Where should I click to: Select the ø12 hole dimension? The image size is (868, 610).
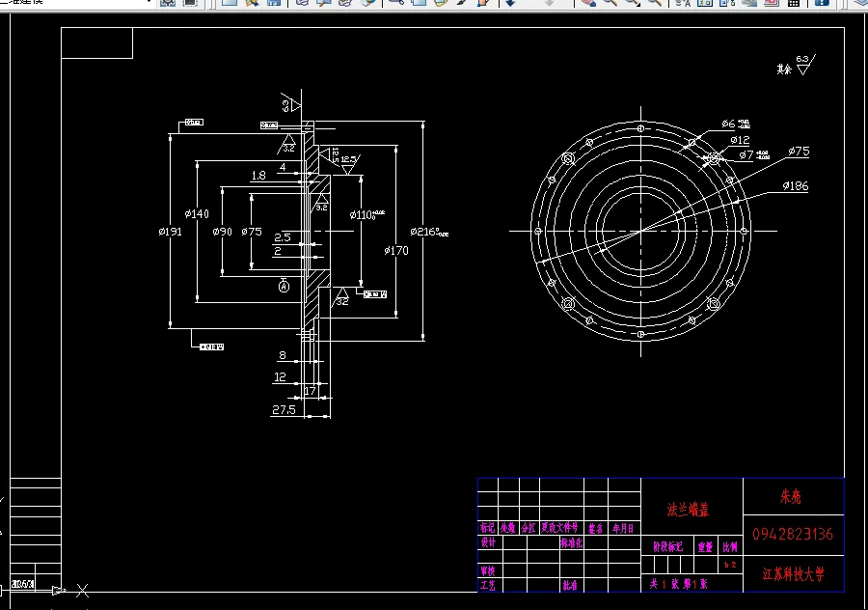[740, 140]
